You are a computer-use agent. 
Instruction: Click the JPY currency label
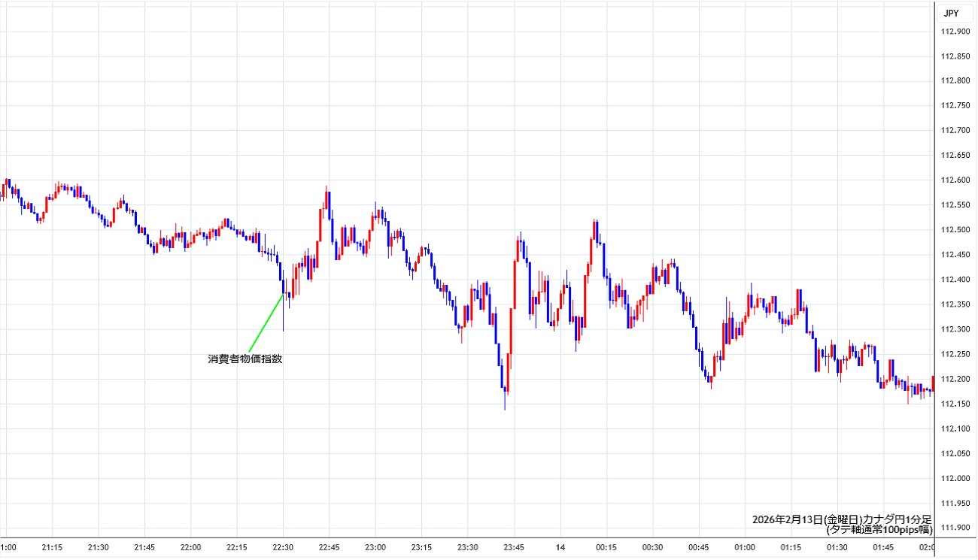tap(949, 13)
